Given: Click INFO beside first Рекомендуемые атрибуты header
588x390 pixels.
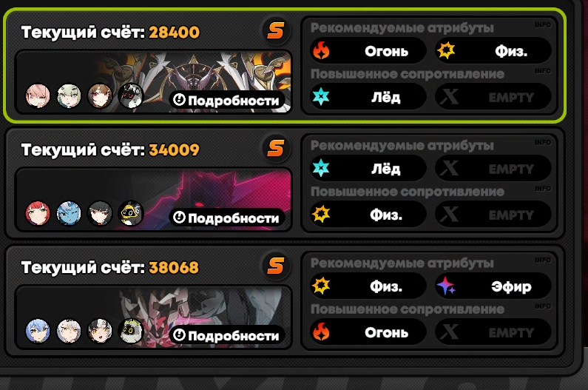Looking at the screenshot, I should pos(543,24).
